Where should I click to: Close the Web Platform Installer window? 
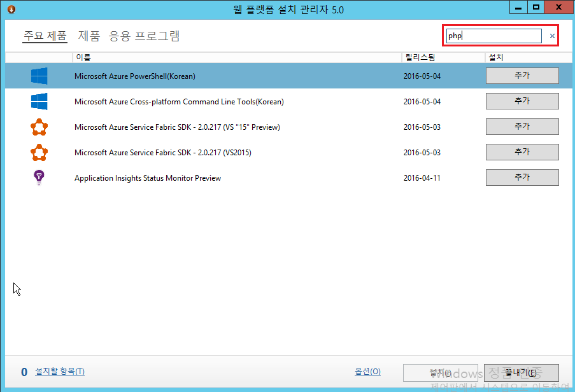[559, 8]
